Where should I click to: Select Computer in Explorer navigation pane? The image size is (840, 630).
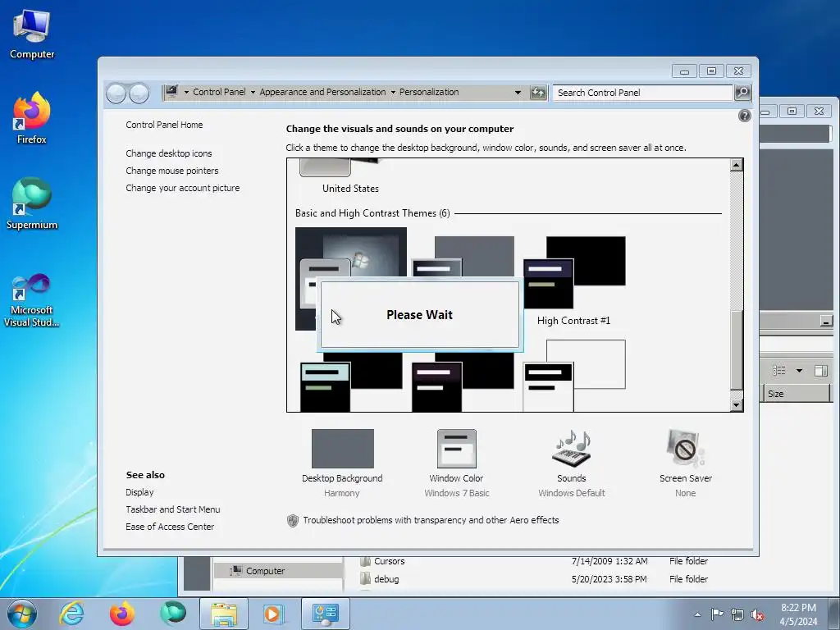[265, 571]
